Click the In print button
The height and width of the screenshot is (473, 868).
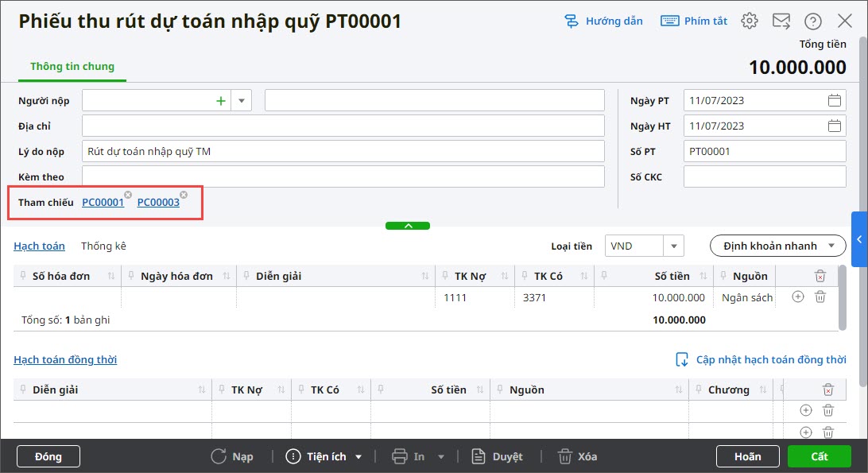(408, 456)
